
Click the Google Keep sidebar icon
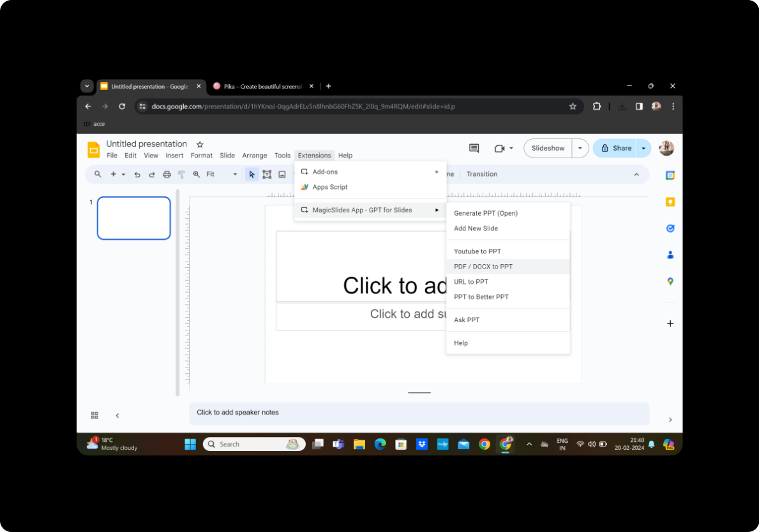coord(670,202)
